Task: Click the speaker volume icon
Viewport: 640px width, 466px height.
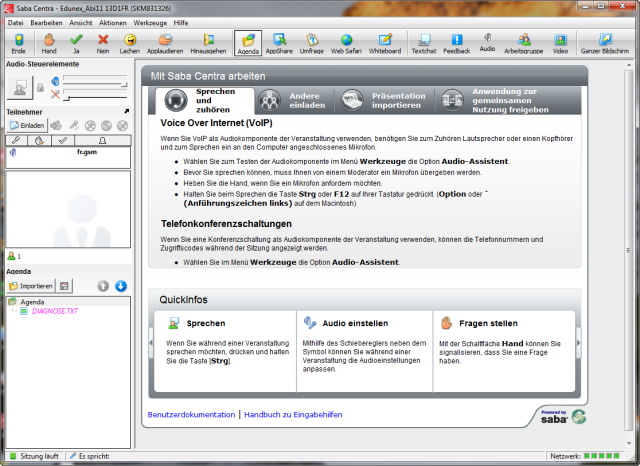Action: click(x=55, y=81)
